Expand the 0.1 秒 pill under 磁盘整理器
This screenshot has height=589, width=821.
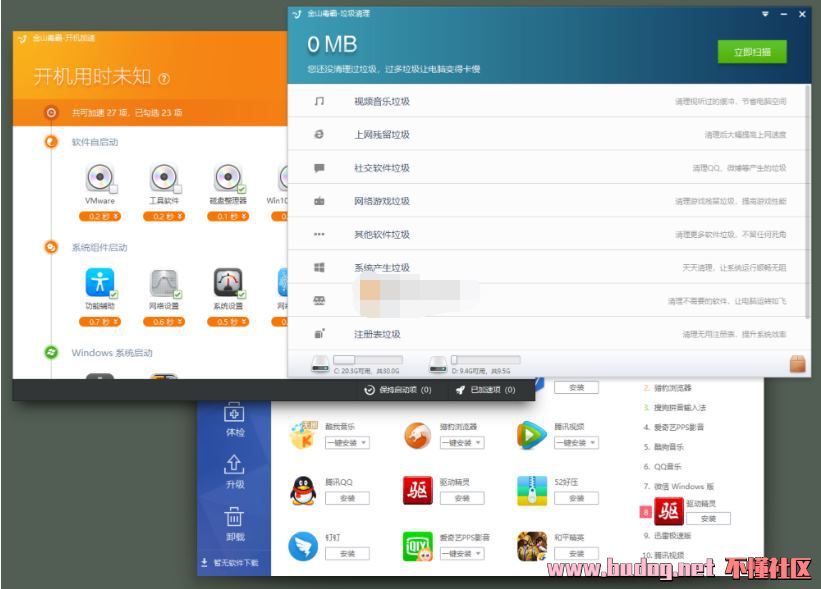[x=228, y=216]
